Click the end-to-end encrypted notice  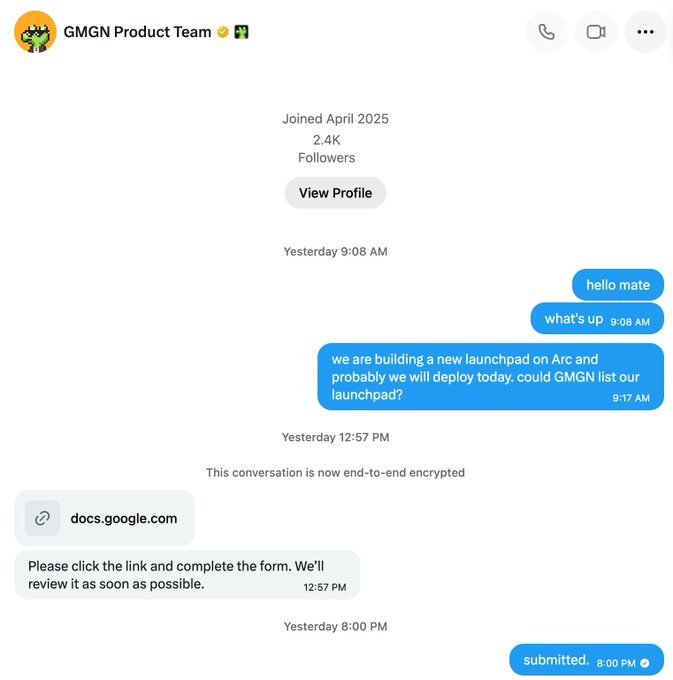tap(335, 472)
